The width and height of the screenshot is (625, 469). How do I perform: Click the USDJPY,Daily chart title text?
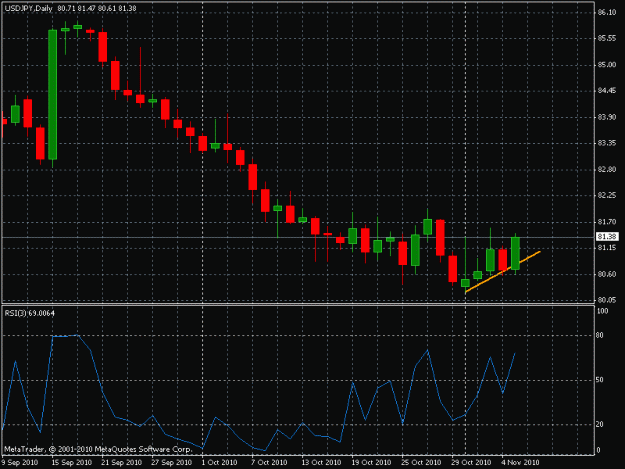28,8
